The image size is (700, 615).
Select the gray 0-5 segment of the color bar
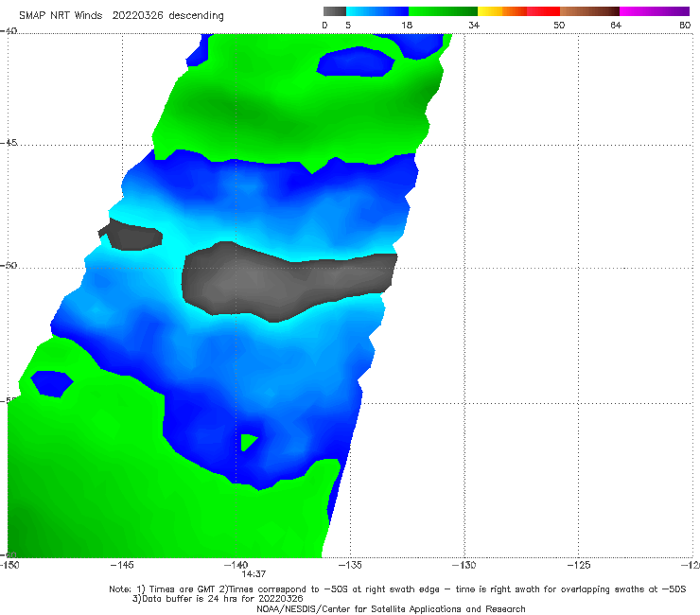tap(334, 11)
